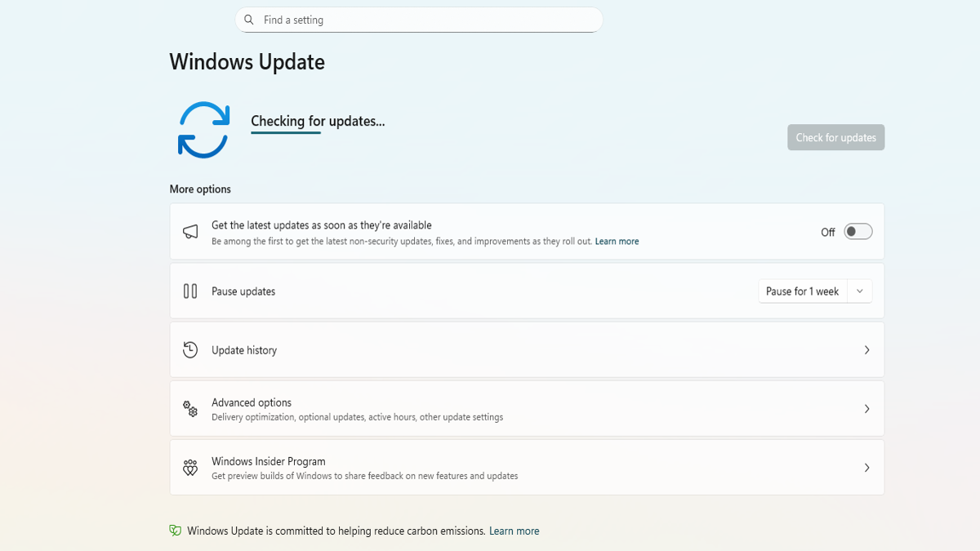Toggle Get the latest updates switch
Screen dimensions: 980x551
pos(858,232)
